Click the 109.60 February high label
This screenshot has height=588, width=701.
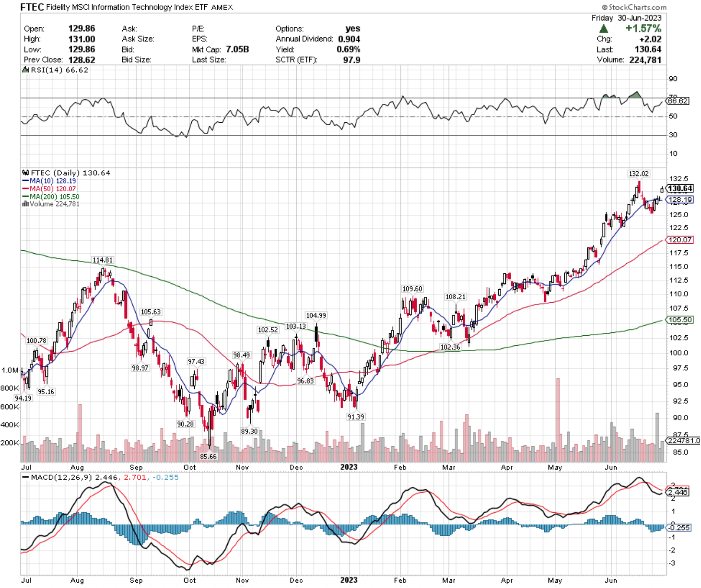click(x=412, y=289)
